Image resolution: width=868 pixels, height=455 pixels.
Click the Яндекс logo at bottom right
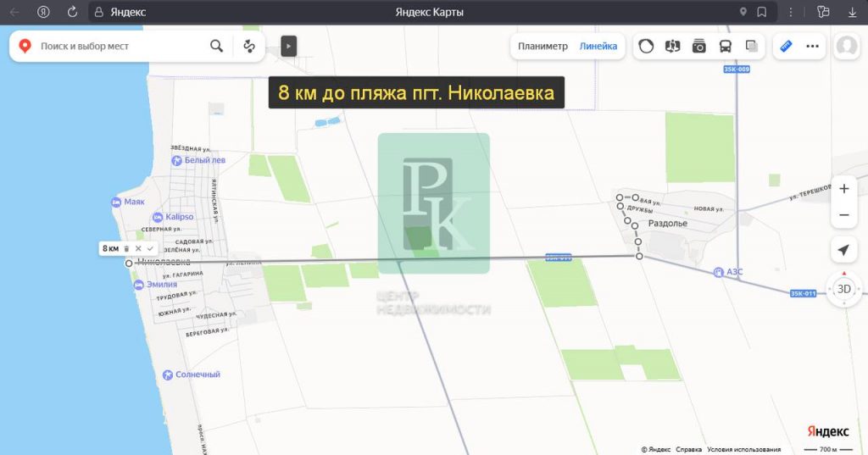[x=827, y=431]
